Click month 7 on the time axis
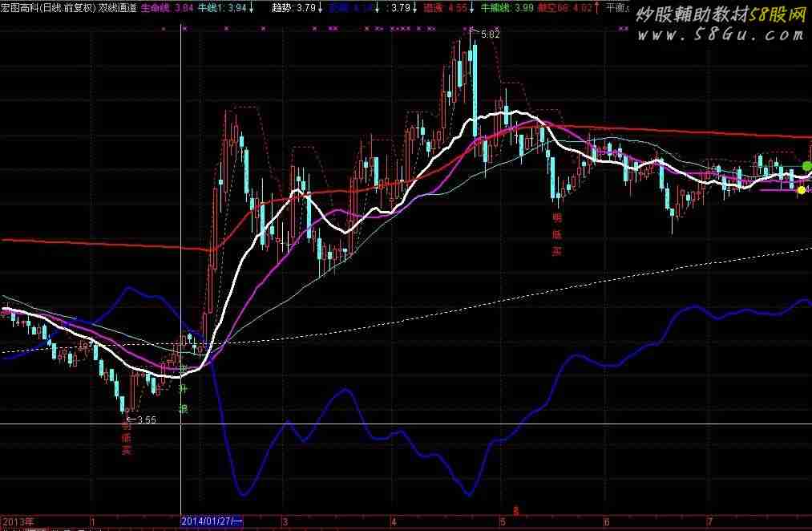Viewport: 812px width, 531px height. point(710,521)
